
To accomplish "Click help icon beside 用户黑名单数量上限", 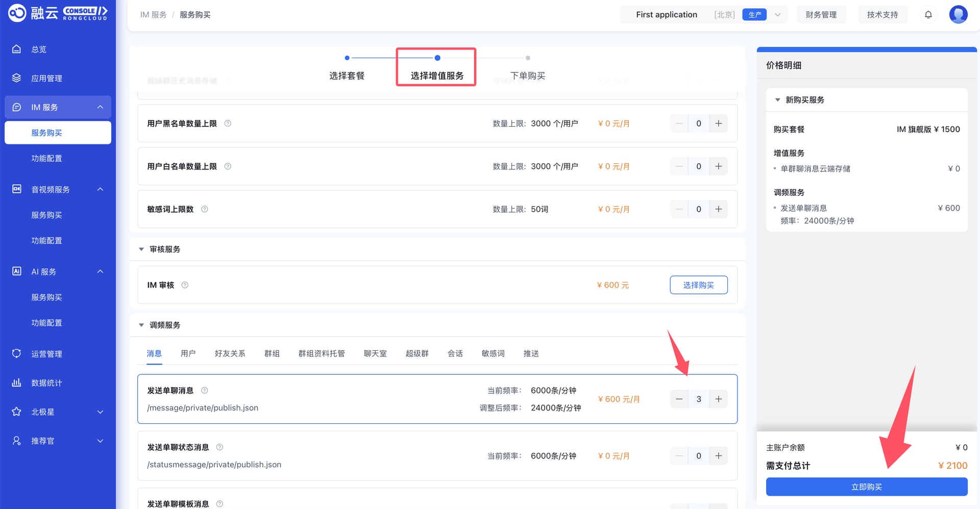I will tap(228, 123).
